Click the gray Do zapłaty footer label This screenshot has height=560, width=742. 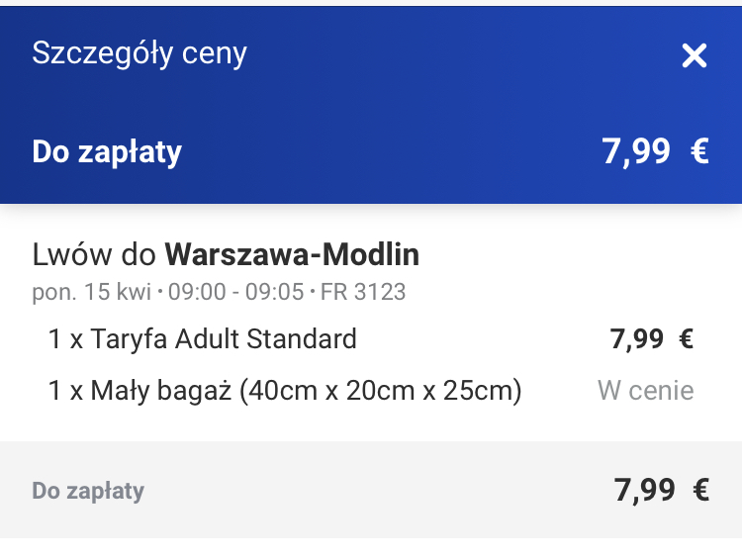click(x=88, y=492)
